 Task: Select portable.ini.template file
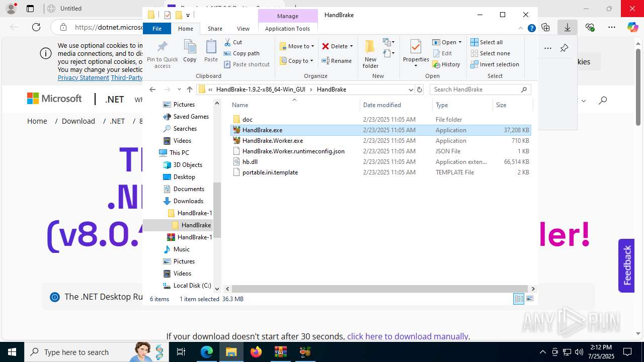point(380,172)
